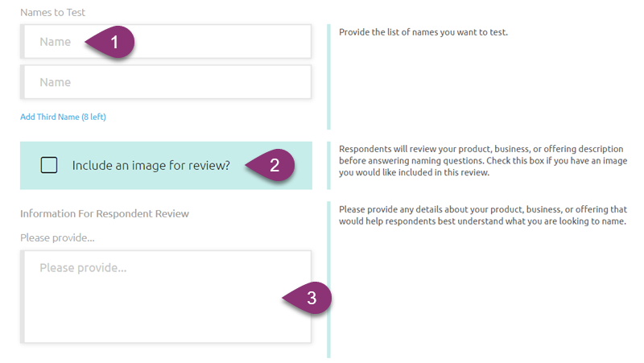Click help text starting 'Respondents will review'
Image resolution: width=644 pixels, height=363 pixels.
coord(481,161)
